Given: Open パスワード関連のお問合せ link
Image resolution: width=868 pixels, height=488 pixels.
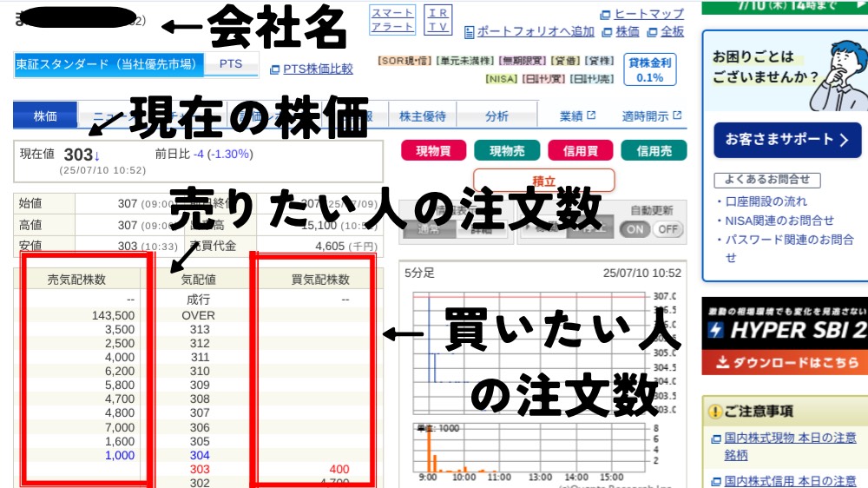Looking at the screenshot, I should 789,248.
